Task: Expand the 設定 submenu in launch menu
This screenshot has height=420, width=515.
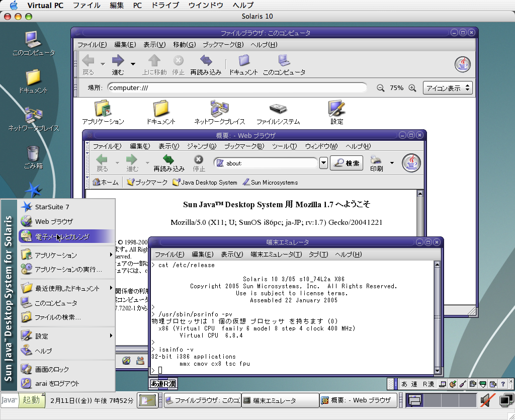Action: [67, 336]
